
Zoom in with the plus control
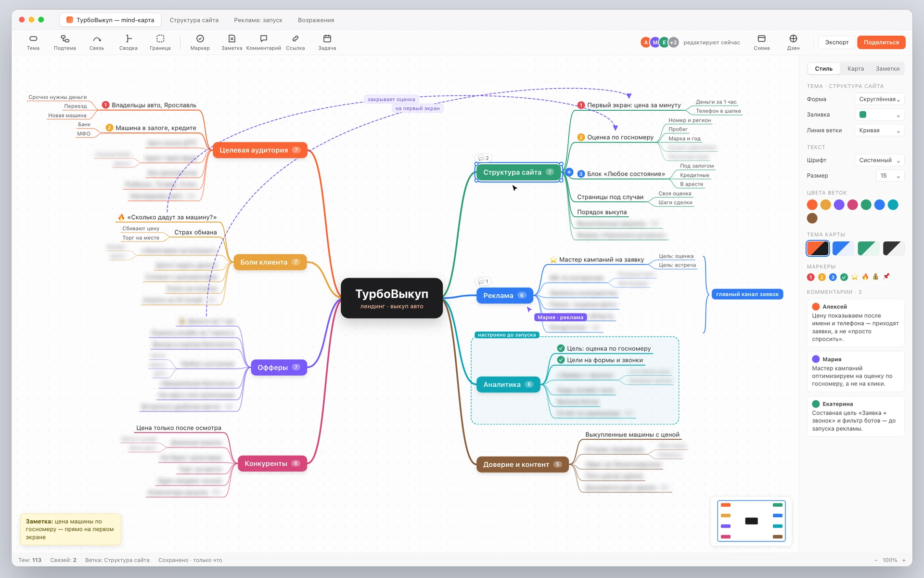(x=904, y=560)
